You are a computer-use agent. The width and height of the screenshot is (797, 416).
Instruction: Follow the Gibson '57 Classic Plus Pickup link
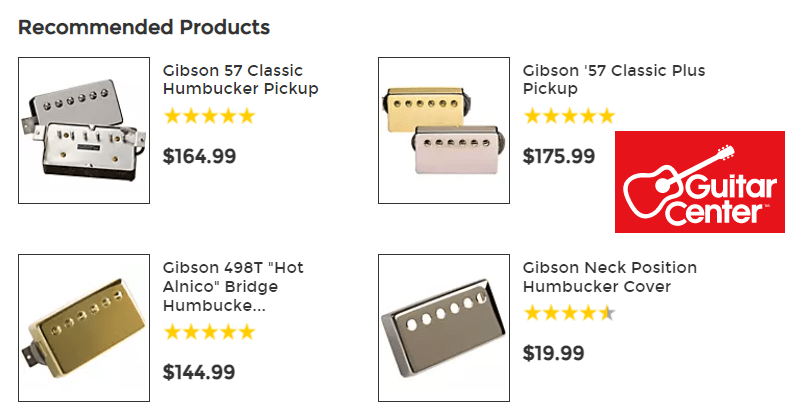(x=614, y=79)
